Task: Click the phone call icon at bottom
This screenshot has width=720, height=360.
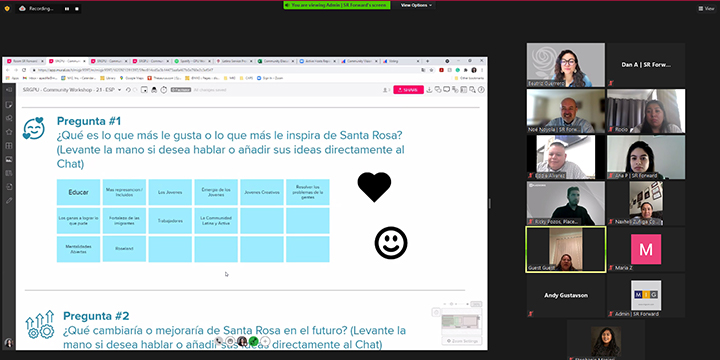Action: point(219,341)
